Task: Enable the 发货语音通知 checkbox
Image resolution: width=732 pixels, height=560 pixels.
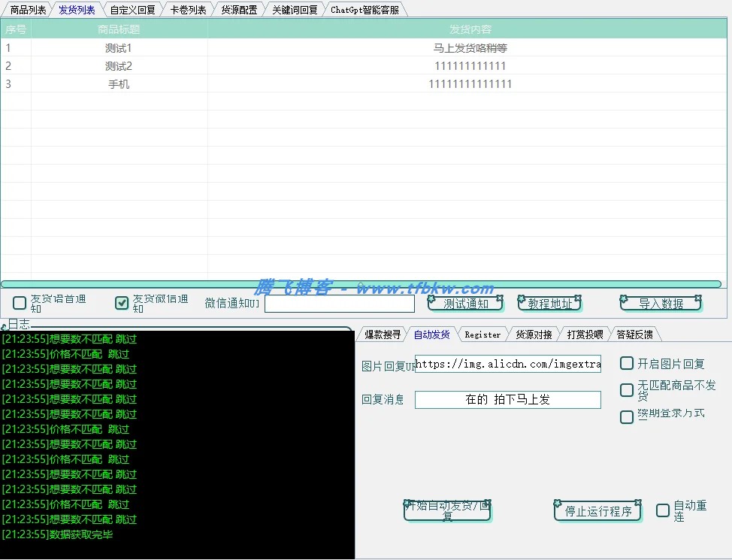Action: [19, 302]
